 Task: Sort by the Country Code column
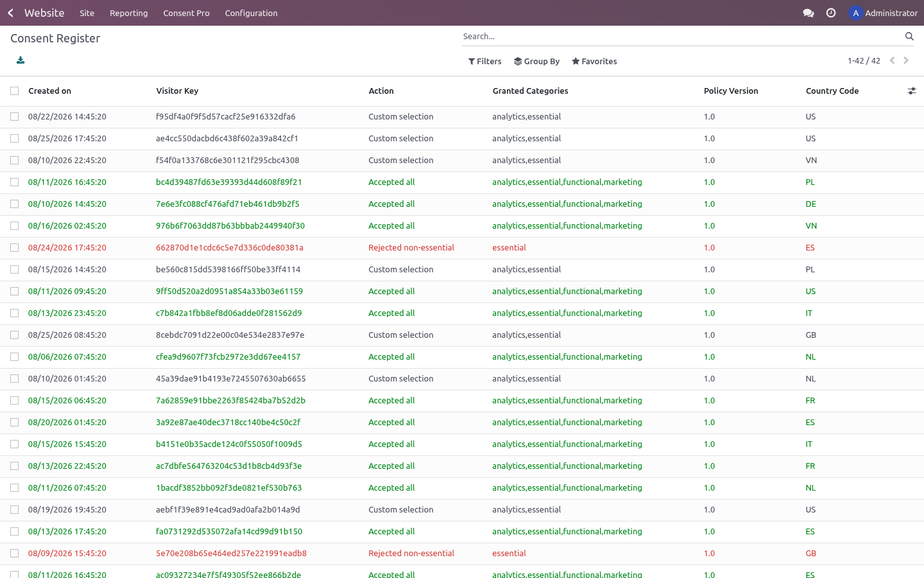coord(832,91)
